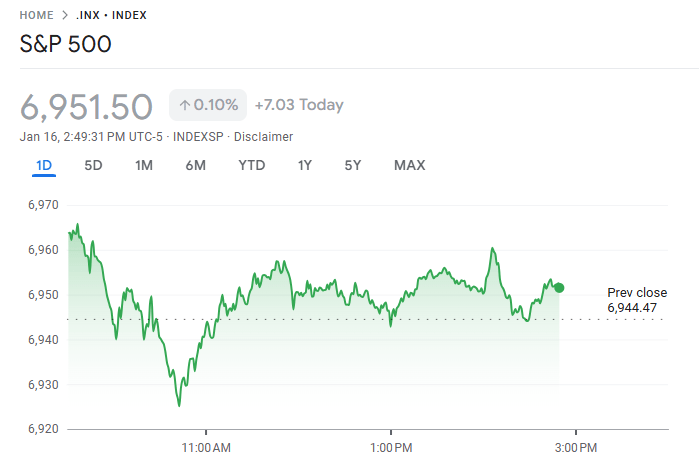The width and height of the screenshot is (699, 464).
Task: Open the Disclaimer link
Action: (263, 136)
